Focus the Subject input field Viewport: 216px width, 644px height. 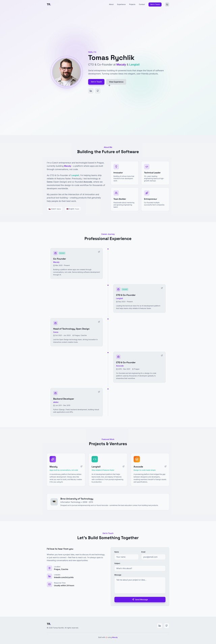[140, 568]
